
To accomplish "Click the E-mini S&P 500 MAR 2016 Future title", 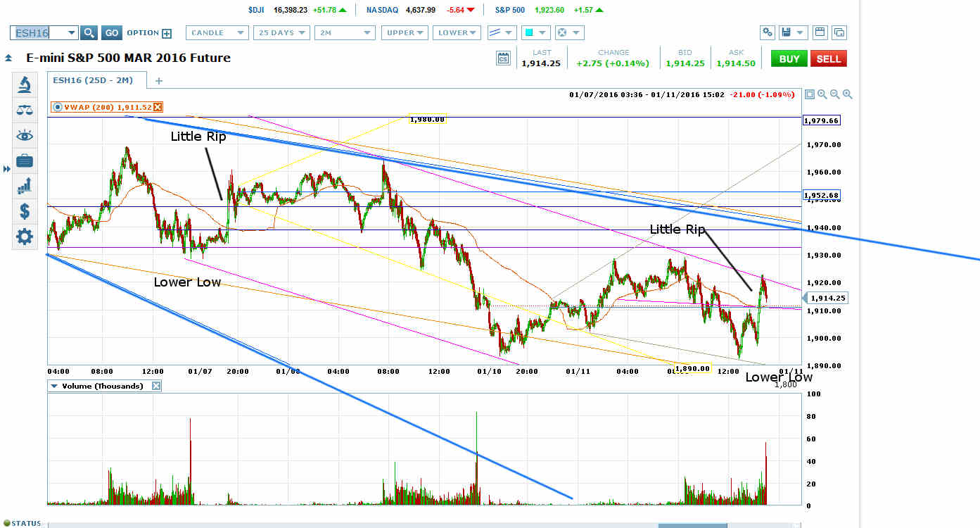I will pos(128,58).
